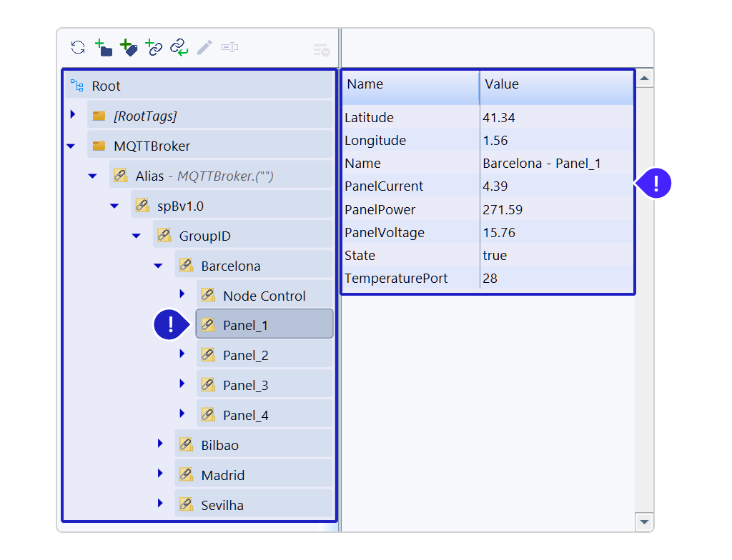The image size is (732, 560).
Task: Select the Root node
Action: point(106,86)
